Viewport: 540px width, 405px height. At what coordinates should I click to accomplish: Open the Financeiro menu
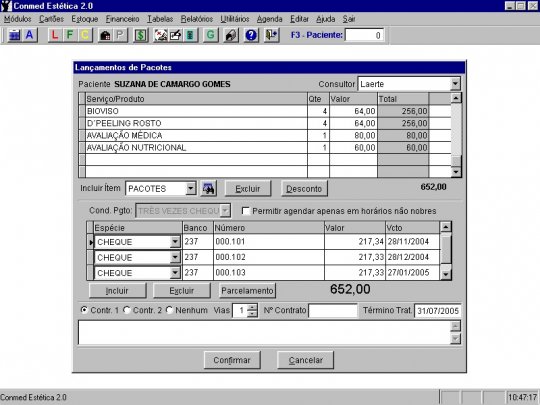(122, 19)
